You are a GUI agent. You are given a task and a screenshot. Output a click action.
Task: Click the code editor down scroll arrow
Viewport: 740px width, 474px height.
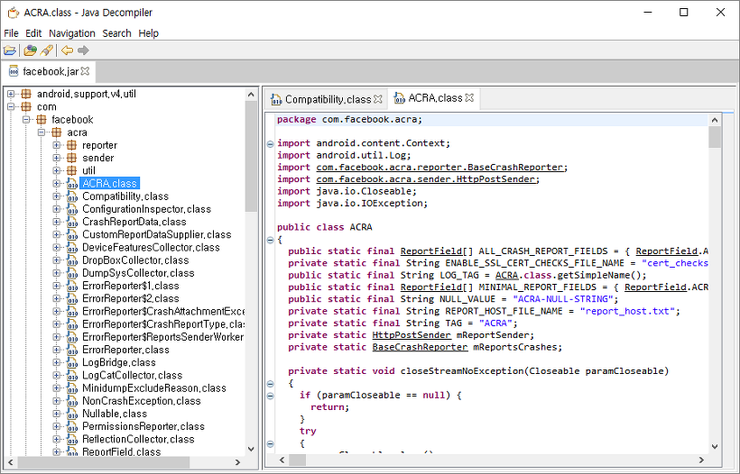[x=715, y=446]
